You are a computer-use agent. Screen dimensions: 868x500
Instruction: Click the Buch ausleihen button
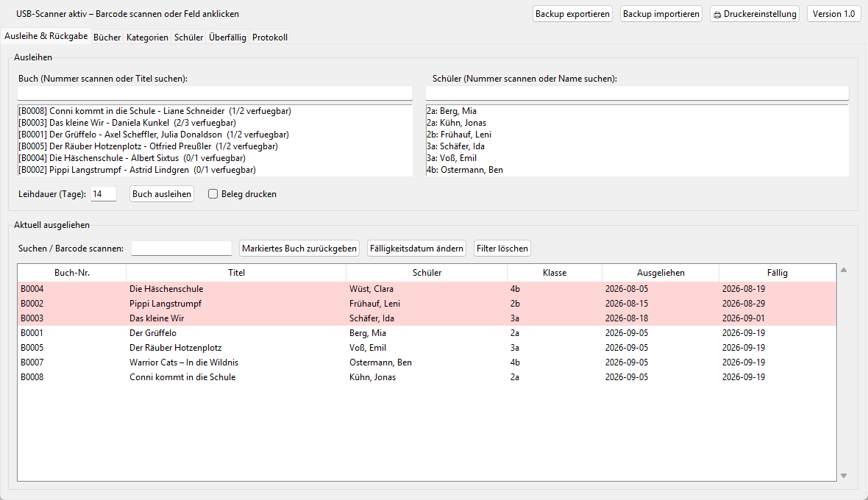coord(162,194)
